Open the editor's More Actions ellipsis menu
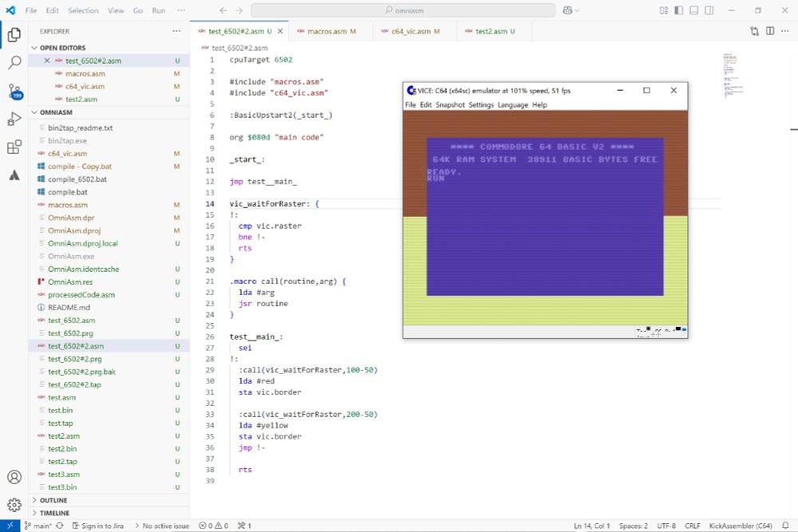 coord(785,31)
